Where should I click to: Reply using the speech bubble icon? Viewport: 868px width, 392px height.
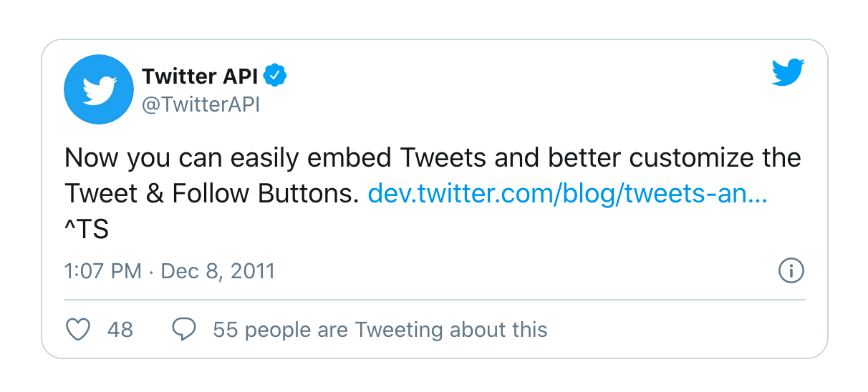click(x=184, y=330)
